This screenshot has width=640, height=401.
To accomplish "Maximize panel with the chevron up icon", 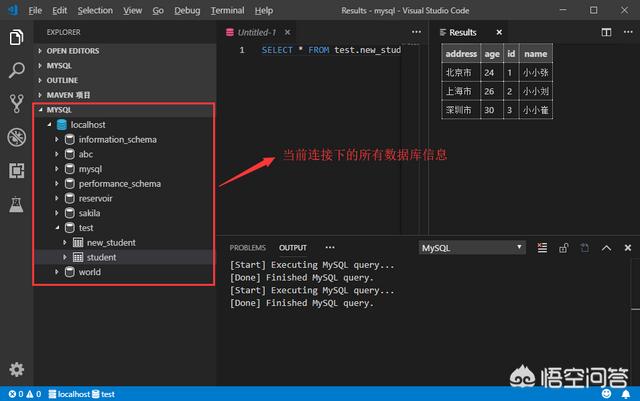I will (606, 247).
